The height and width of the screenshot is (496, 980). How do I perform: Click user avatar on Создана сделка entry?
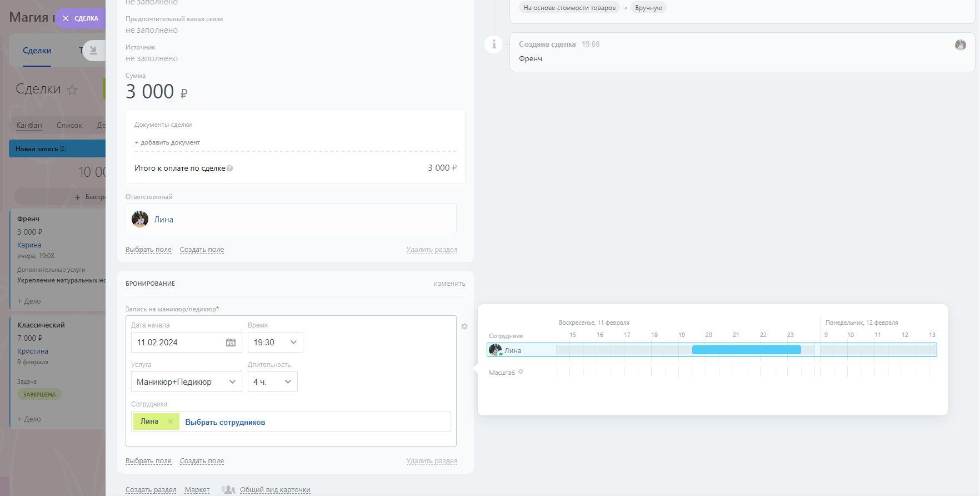tap(961, 45)
